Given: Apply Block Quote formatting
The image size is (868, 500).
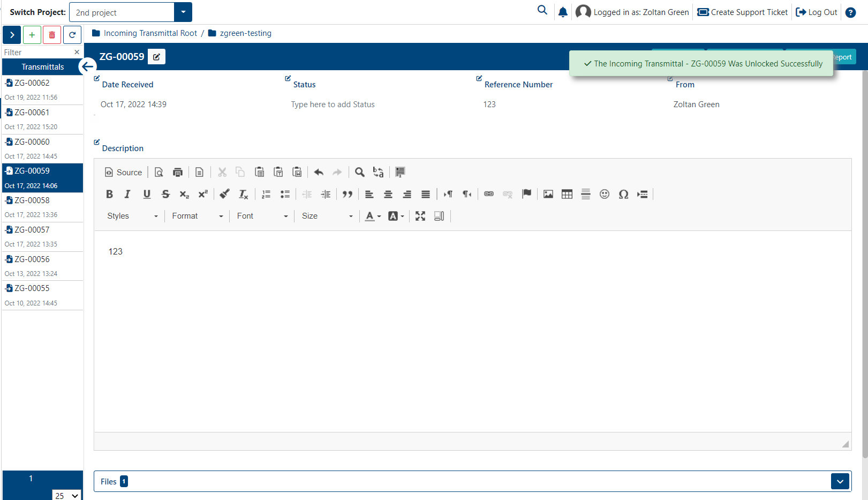Looking at the screenshot, I should pyautogui.click(x=348, y=194).
